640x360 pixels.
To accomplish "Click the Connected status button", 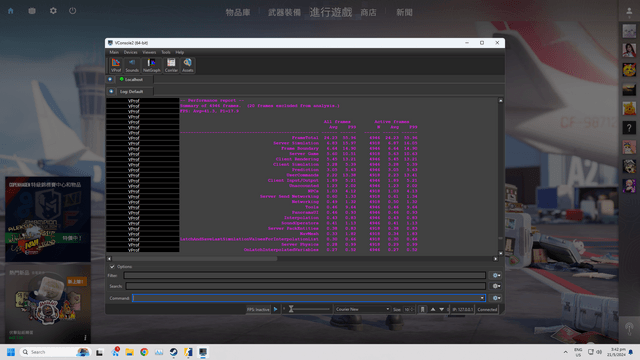I will pos(487,309).
